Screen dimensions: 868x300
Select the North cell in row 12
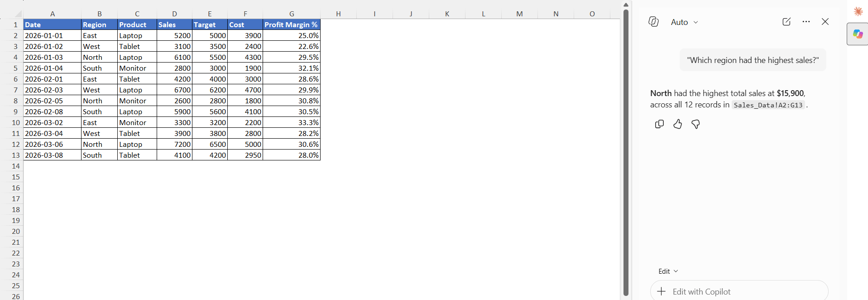[x=99, y=144]
